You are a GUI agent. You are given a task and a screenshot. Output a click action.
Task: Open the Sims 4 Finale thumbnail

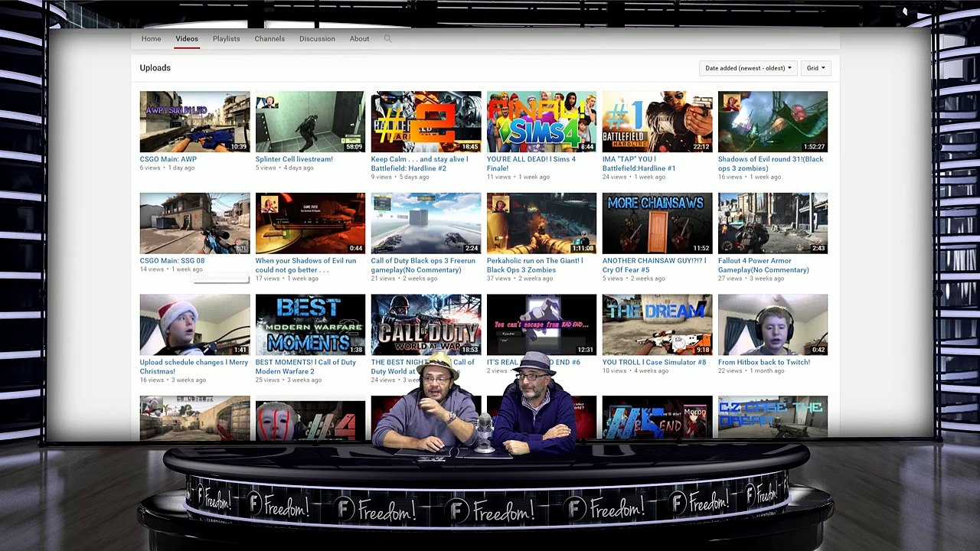tap(541, 122)
